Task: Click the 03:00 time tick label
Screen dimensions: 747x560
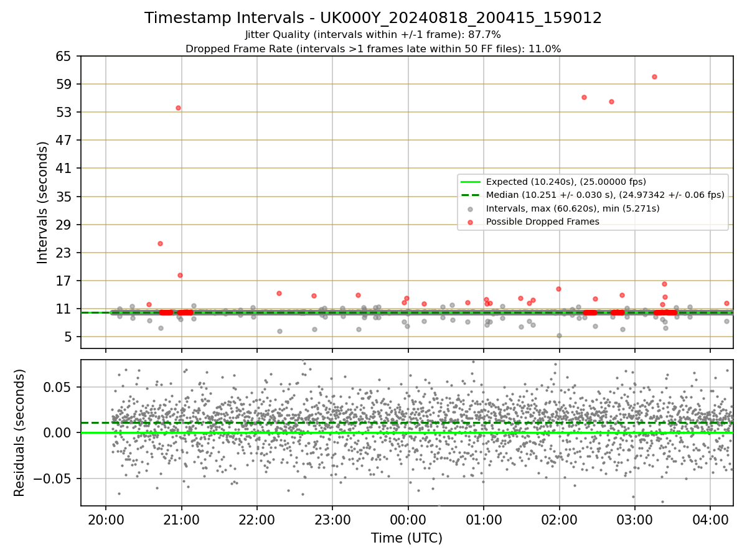Action: [x=634, y=519]
